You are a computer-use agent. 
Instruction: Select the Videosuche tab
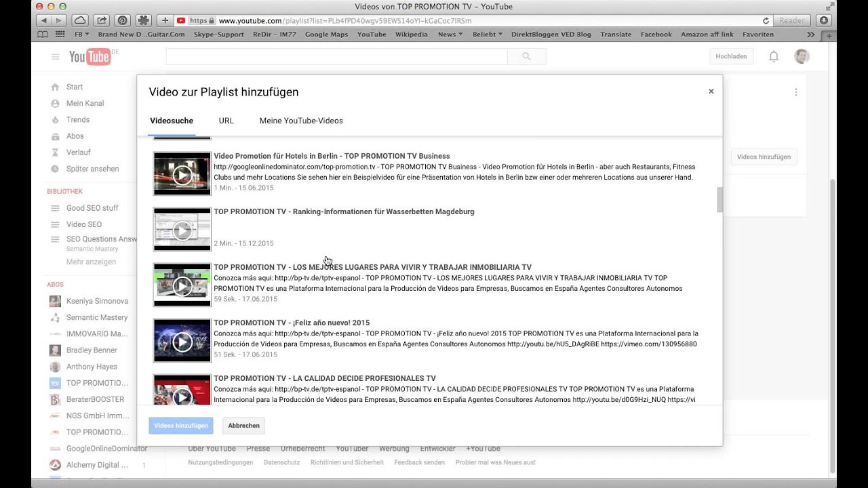(x=172, y=121)
